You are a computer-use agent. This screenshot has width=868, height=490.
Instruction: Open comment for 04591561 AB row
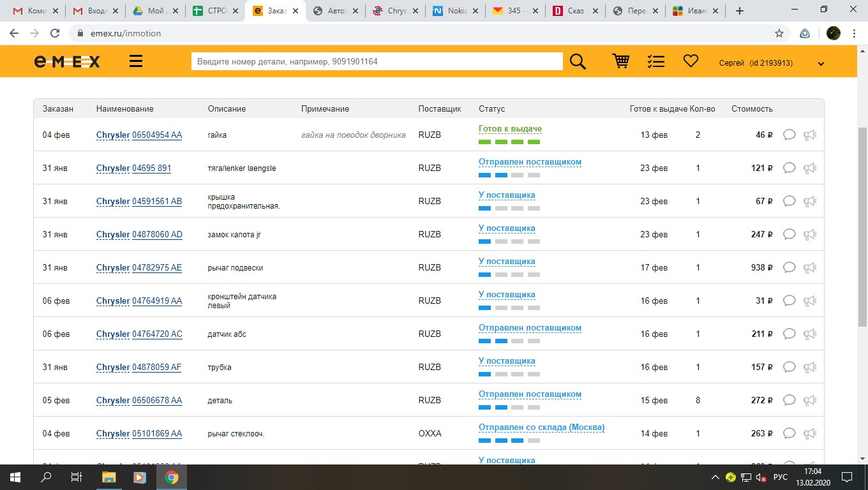click(789, 201)
